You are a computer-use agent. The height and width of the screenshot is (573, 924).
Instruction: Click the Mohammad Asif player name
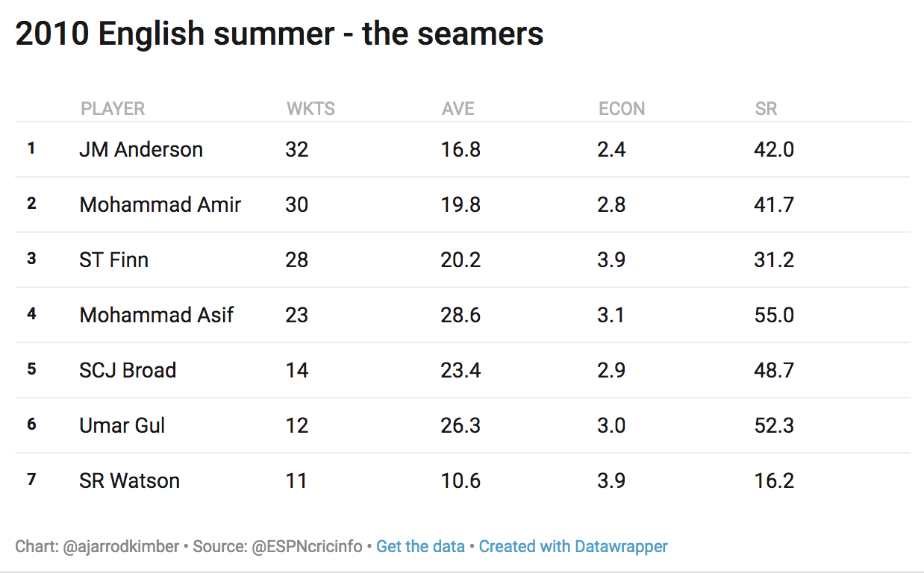coord(156,316)
